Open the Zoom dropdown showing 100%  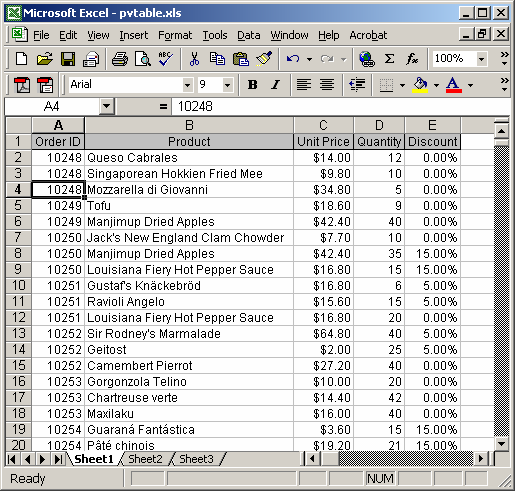tap(481, 59)
